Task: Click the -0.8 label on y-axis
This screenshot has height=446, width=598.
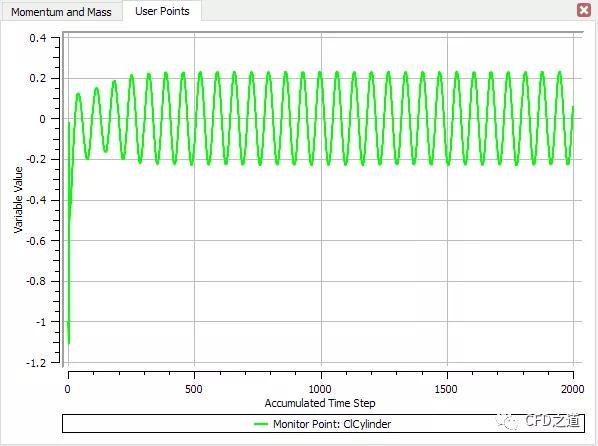Action: (36, 281)
